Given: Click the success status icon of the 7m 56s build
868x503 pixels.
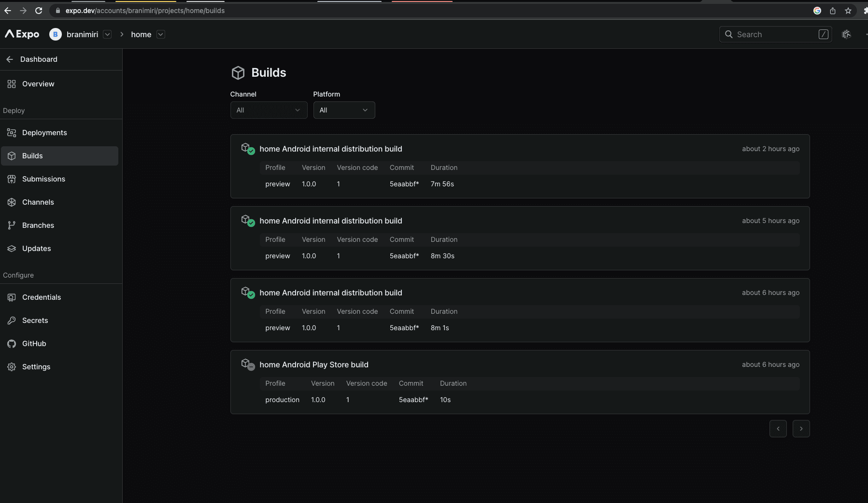Looking at the screenshot, I should [x=251, y=151].
